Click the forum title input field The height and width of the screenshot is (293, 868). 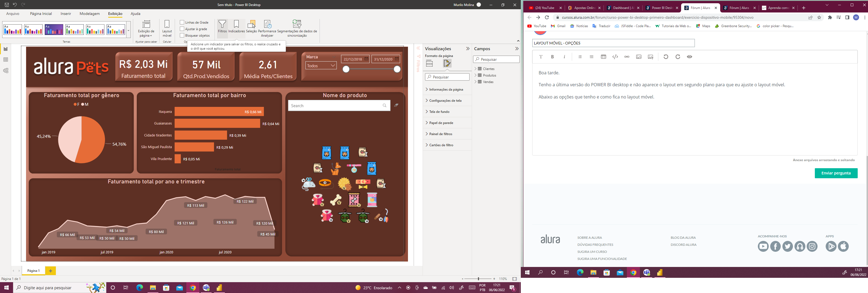tap(613, 43)
